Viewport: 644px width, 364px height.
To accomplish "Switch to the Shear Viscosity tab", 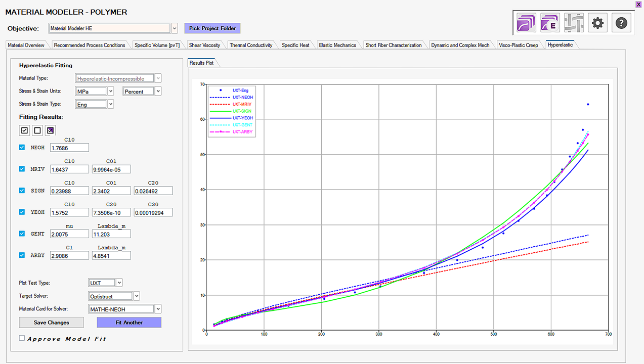I will point(204,45).
